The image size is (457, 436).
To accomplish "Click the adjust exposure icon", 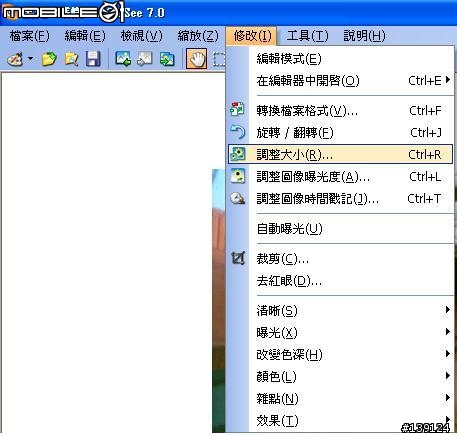I will tap(238, 176).
